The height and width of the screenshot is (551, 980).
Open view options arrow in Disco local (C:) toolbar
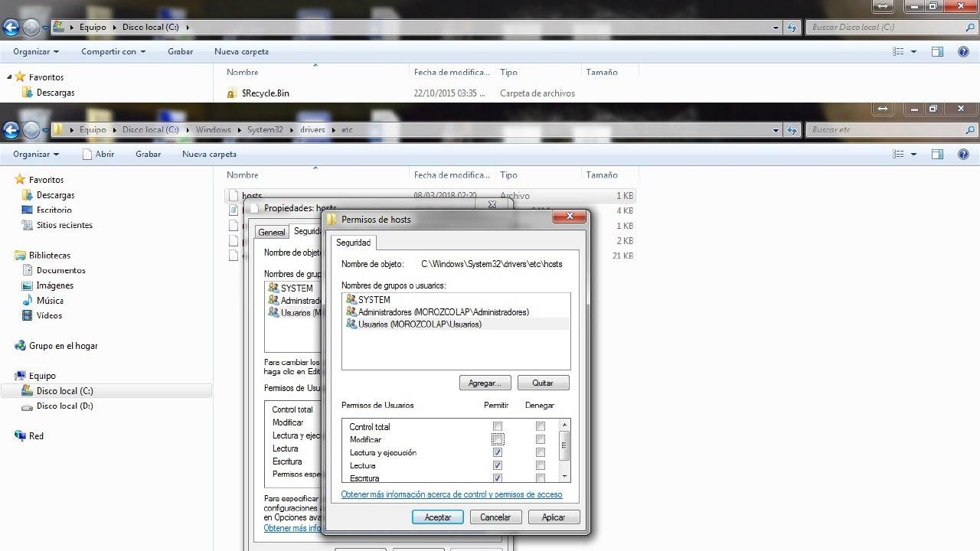(914, 52)
